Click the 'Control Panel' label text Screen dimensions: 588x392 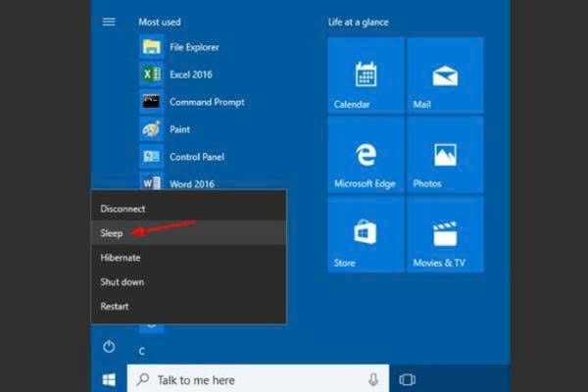click(197, 157)
